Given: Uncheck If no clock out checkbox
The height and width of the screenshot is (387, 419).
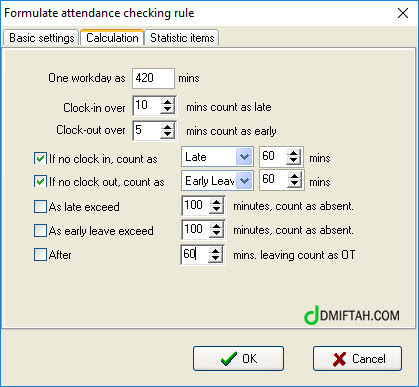Looking at the screenshot, I should tap(40, 182).
